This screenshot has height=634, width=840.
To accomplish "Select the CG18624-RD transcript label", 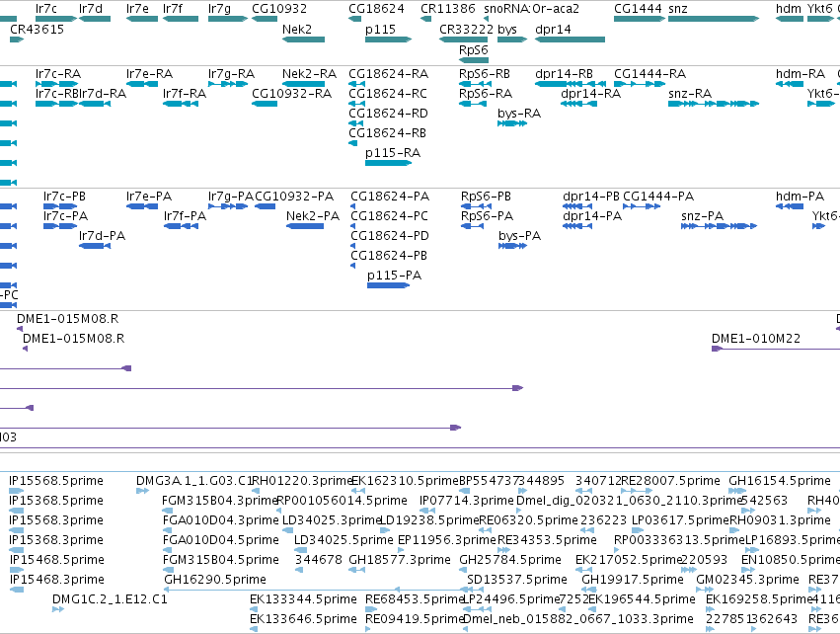I will (388, 114).
